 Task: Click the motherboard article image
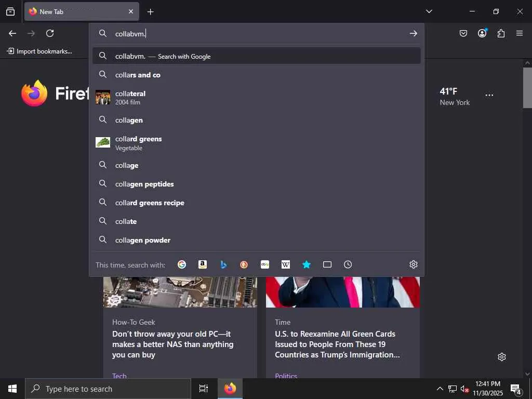180,292
